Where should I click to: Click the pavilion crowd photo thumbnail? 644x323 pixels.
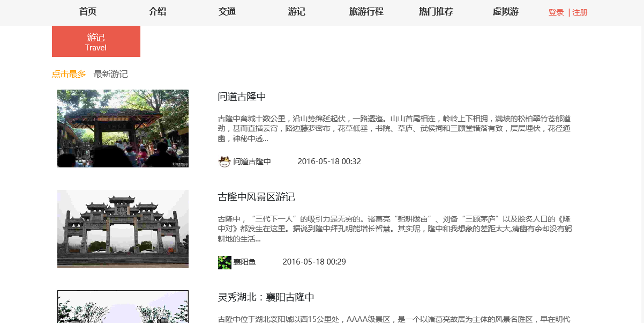point(123,128)
